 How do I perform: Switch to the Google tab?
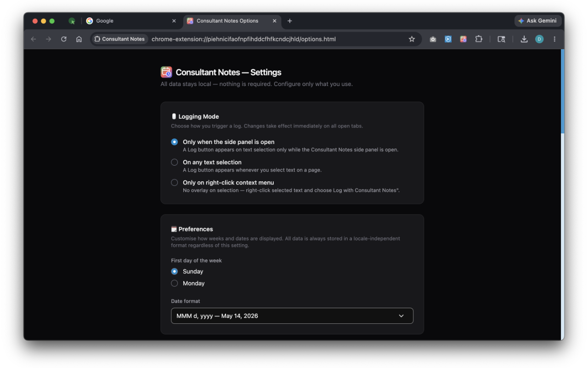(x=130, y=21)
